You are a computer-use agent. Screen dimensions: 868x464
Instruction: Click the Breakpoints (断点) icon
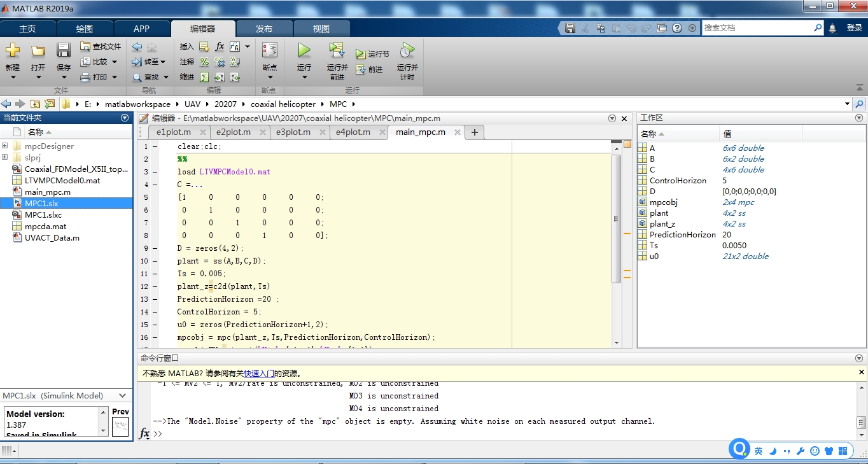click(270, 50)
